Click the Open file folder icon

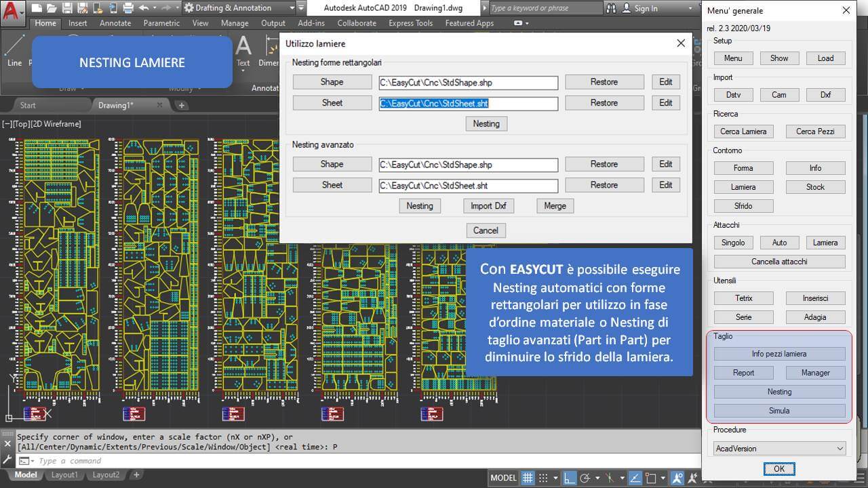[52, 8]
